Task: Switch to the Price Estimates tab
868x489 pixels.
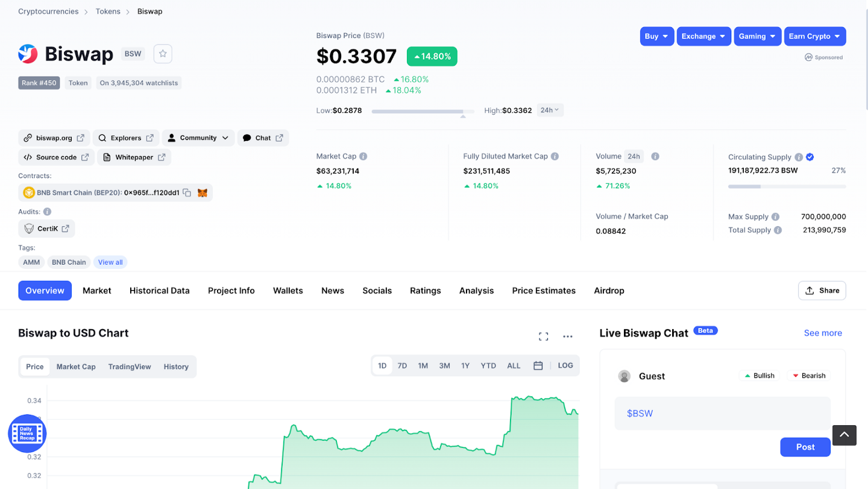Action: coord(544,291)
